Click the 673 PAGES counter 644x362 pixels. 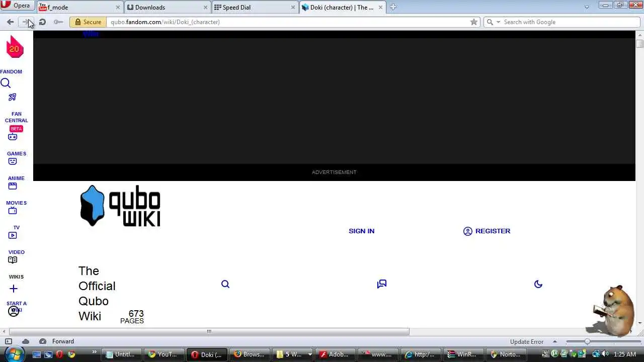[x=132, y=317]
